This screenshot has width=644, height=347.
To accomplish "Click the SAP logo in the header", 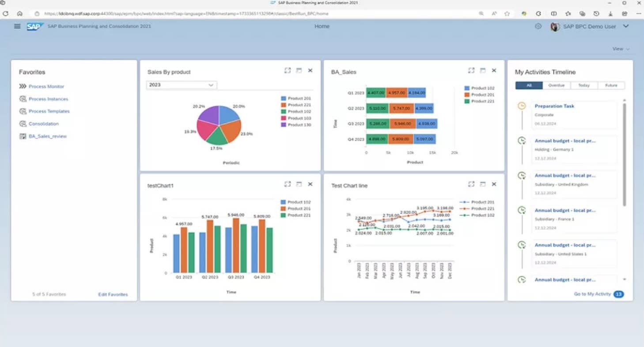I will coord(35,26).
